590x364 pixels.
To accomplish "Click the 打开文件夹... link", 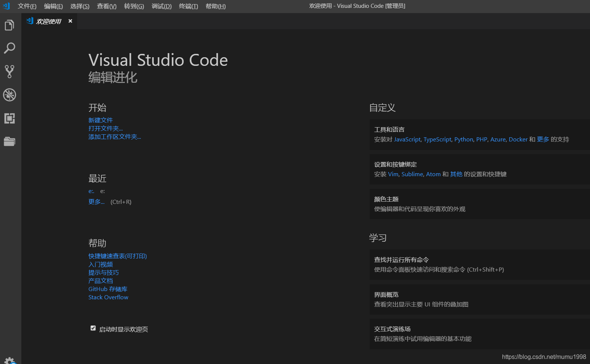I will 106,128.
